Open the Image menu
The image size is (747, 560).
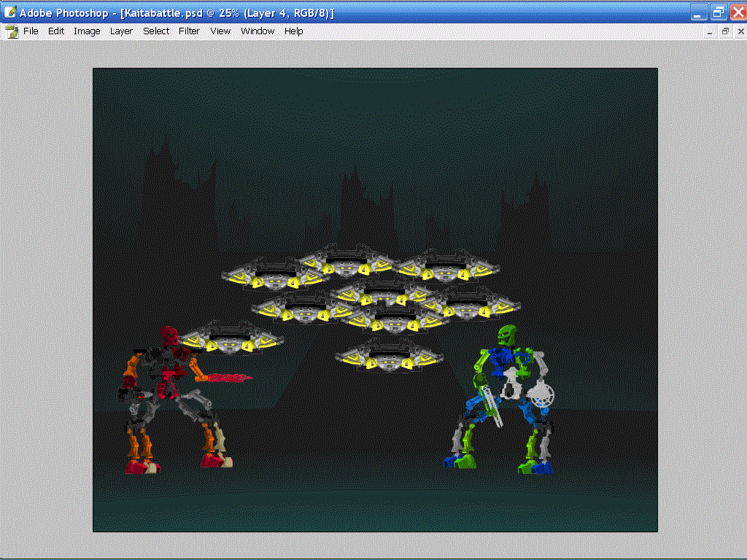[87, 31]
